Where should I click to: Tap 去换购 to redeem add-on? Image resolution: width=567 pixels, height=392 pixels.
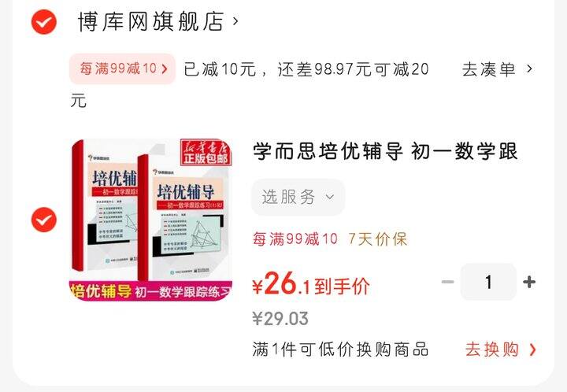pyautogui.click(x=491, y=349)
